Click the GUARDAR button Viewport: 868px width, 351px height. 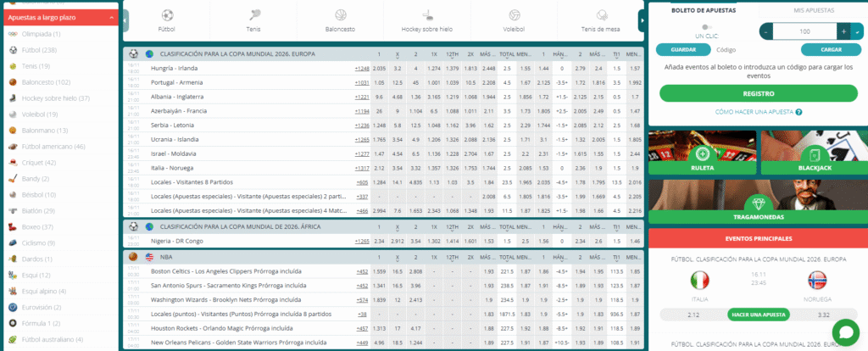coord(683,50)
